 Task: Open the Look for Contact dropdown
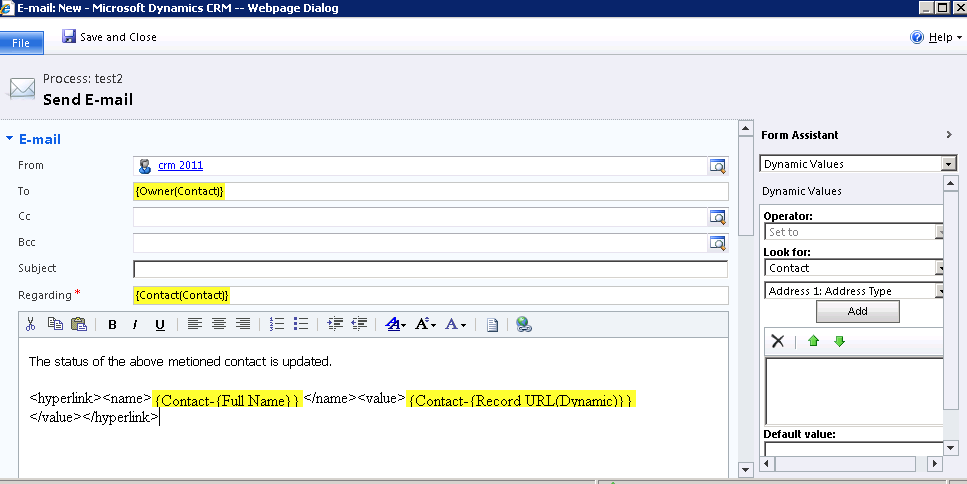pos(939,268)
